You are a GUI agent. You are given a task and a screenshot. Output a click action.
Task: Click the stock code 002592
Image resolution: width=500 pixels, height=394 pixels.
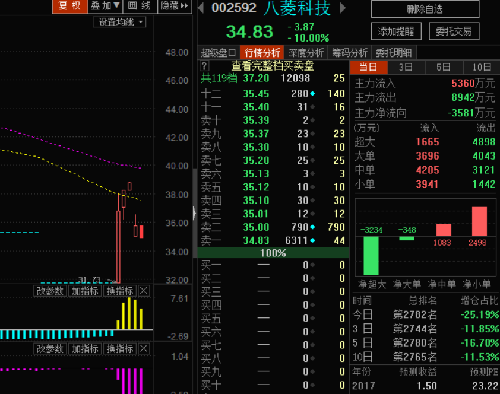[234, 8]
